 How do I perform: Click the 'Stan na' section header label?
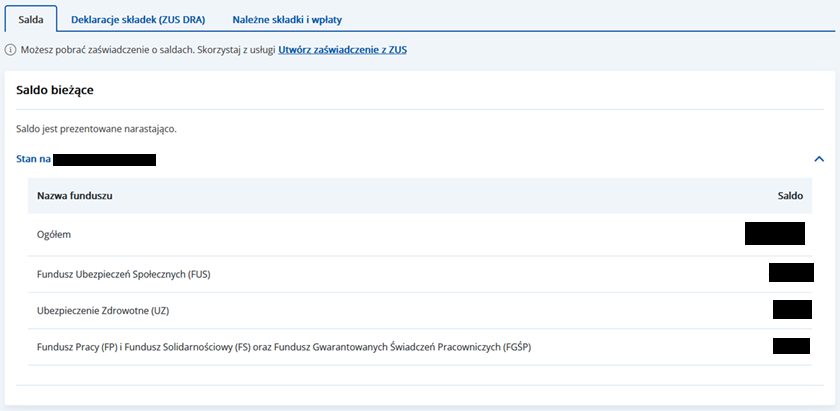pos(34,159)
